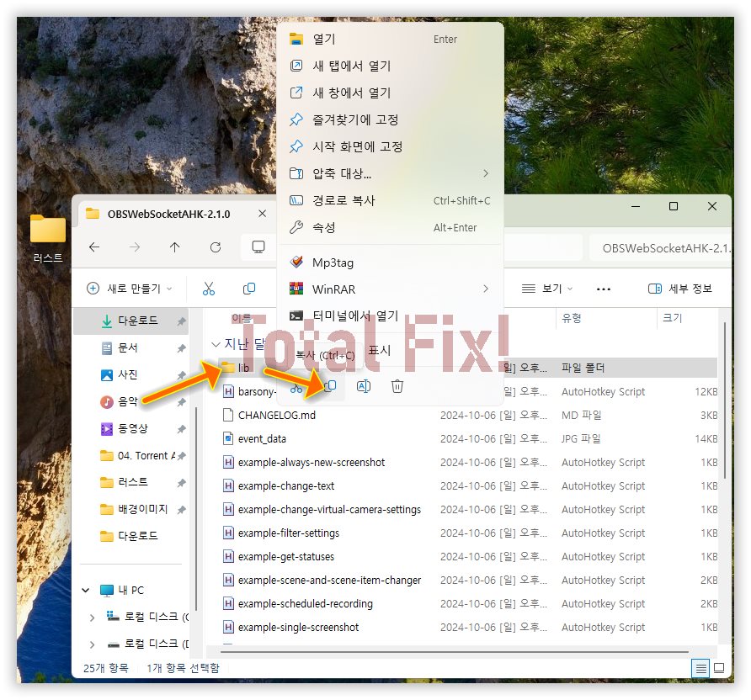This screenshot has height=700, width=751.
Task: Click the 유형 column header
Action: (x=571, y=318)
